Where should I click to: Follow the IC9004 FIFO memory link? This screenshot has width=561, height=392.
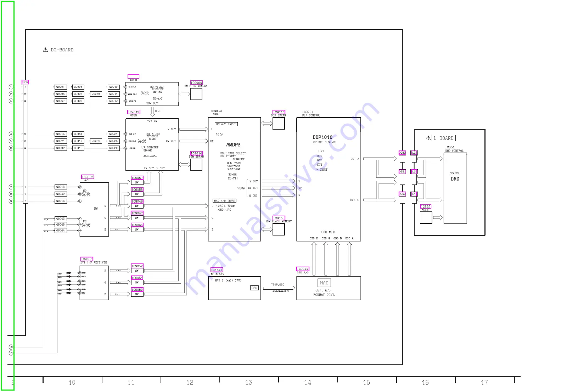196,83
